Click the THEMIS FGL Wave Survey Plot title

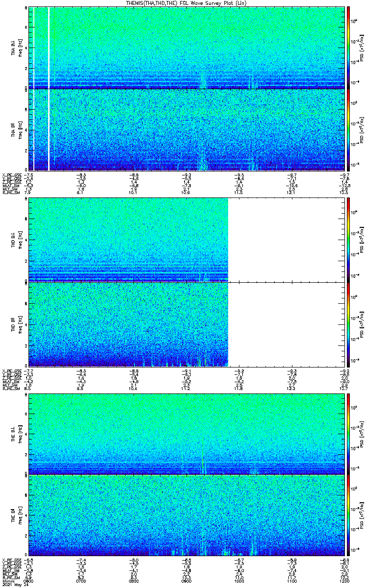[x=187, y=3]
